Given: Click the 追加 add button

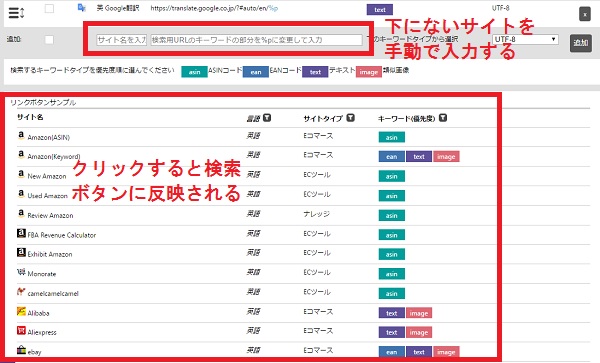Looking at the screenshot, I should pos(580,42).
